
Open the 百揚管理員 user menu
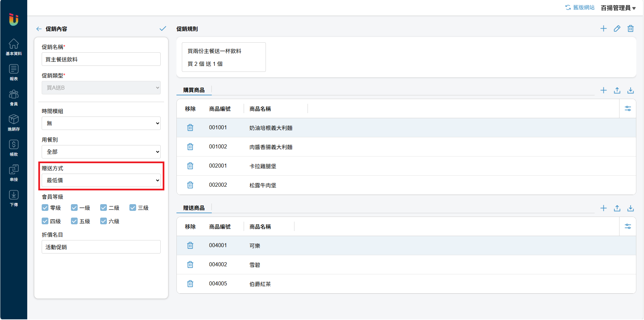coord(618,8)
